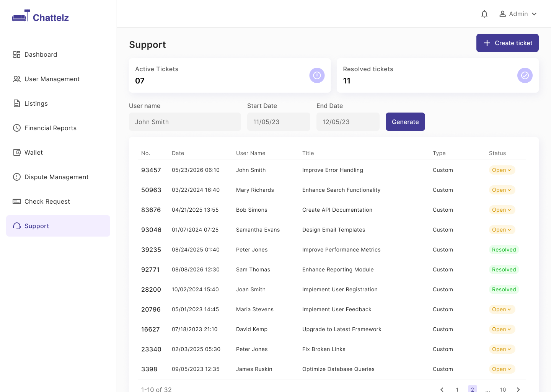Go to the next page arrow
551x392 pixels.
(x=518, y=389)
